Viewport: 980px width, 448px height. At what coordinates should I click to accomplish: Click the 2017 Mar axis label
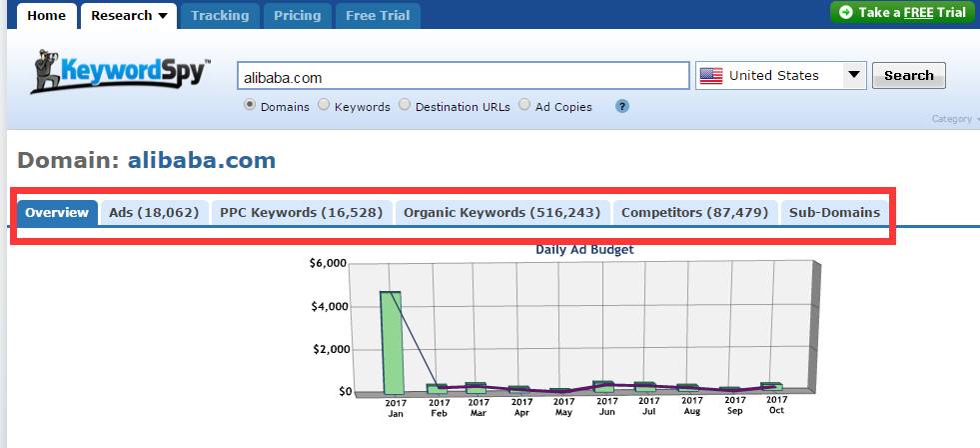click(478, 407)
